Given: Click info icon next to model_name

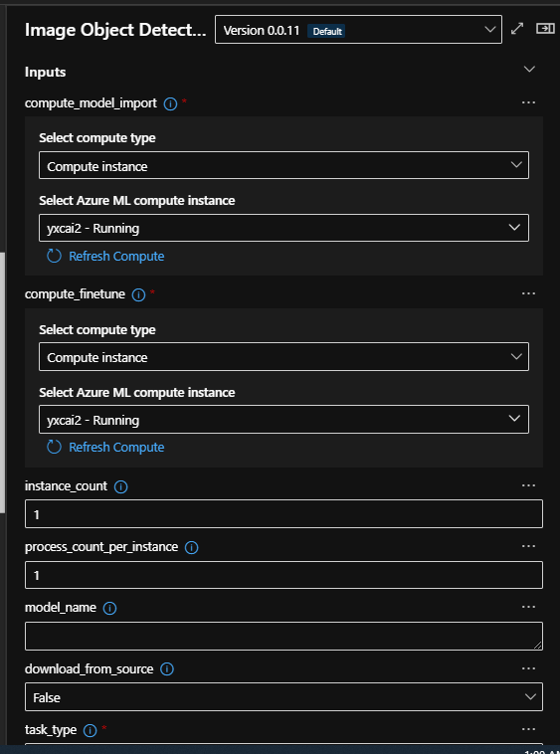Looking at the screenshot, I should [x=109, y=609].
